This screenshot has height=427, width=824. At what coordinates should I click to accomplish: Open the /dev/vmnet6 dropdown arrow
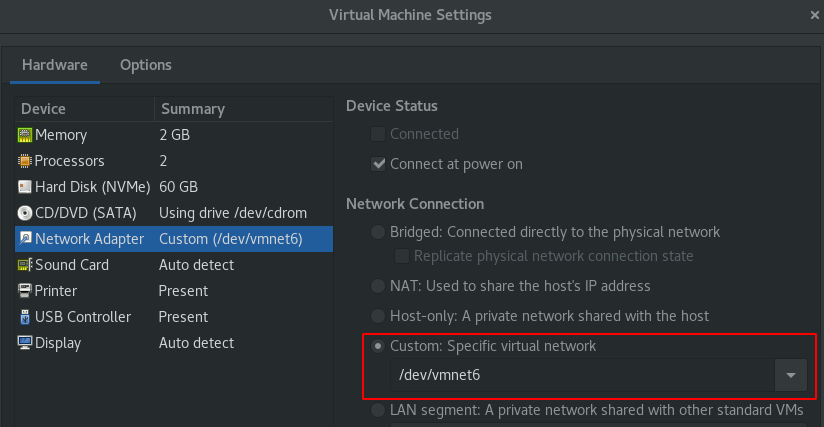(790, 375)
